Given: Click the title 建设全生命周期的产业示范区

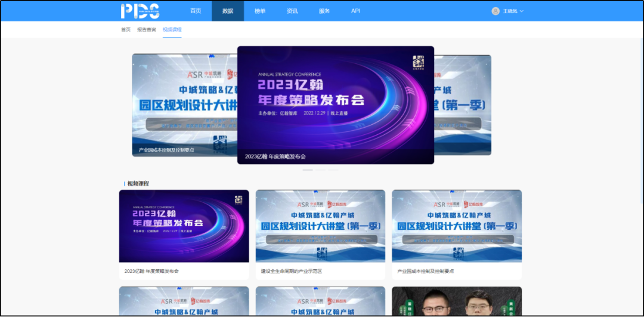Looking at the screenshot, I should coord(291,272).
